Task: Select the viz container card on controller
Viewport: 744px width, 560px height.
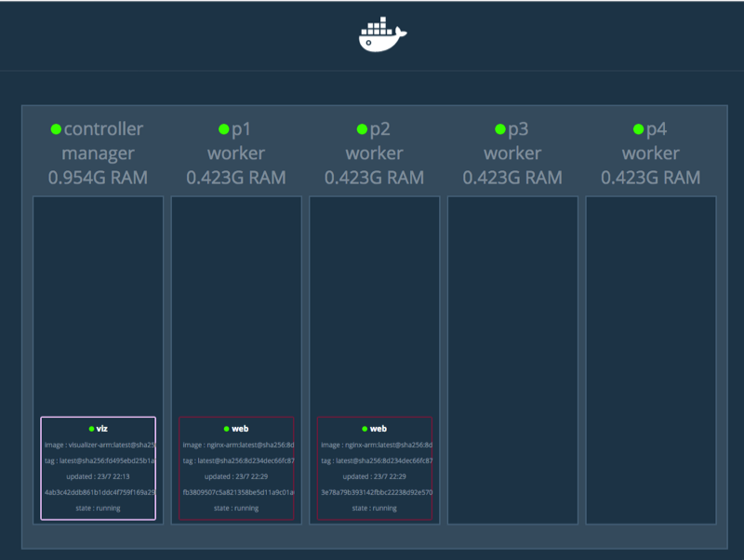Action: click(x=98, y=468)
